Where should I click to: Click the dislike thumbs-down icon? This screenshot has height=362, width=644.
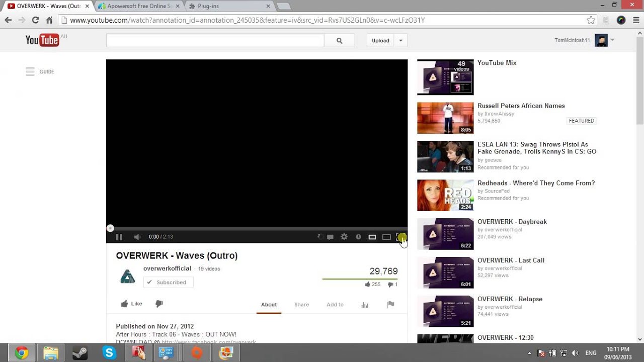[159, 304]
